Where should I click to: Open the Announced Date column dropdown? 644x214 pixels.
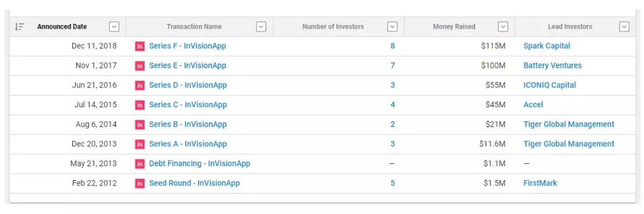pos(114,27)
